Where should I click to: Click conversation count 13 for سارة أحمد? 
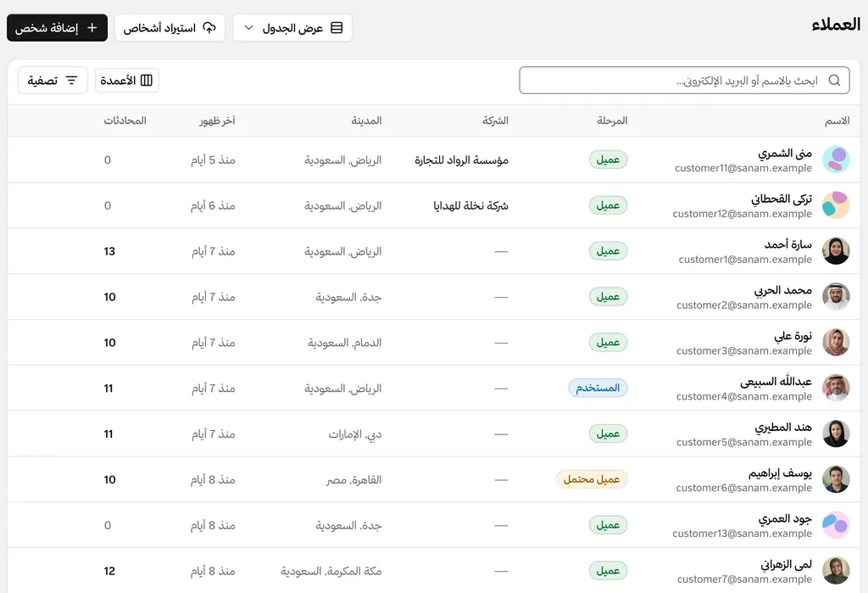[x=109, y=251]
